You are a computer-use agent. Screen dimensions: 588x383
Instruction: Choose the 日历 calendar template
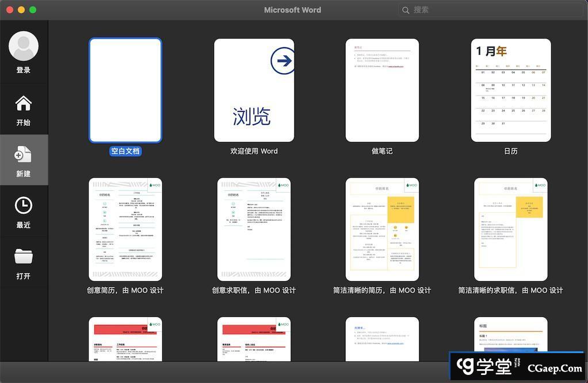511,90
